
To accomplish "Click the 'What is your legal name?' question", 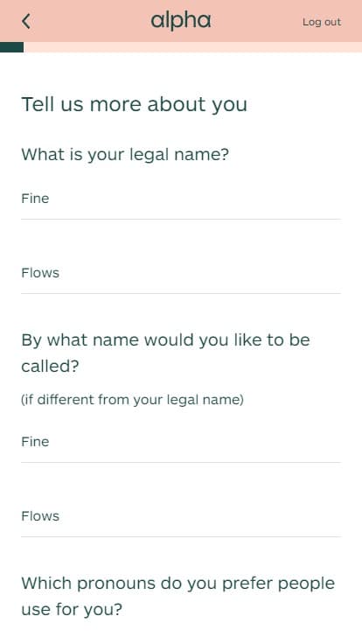I will (125, 155).
